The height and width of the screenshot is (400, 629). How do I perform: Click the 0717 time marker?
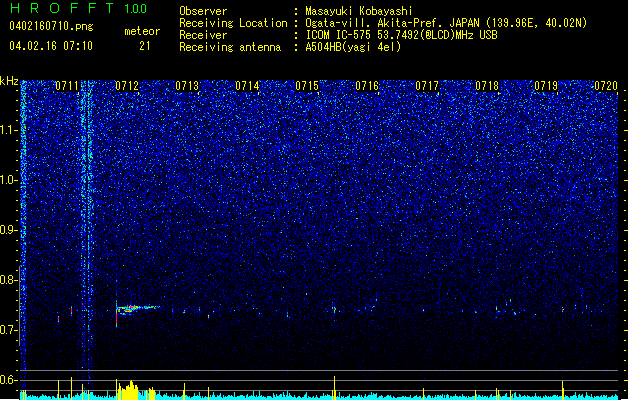[427, 86]
